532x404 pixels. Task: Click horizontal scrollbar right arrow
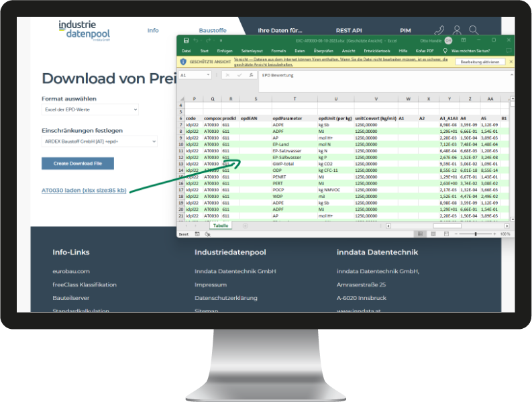(x=507, y=225)
